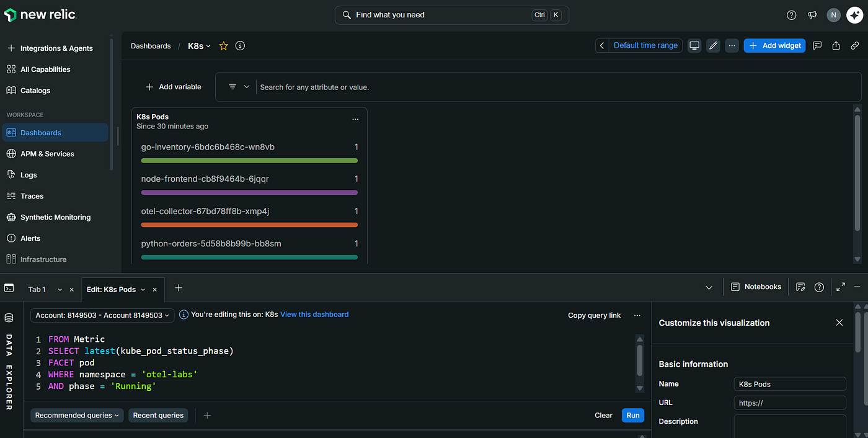868x438 pixels.
Task: Favorite the K8s dashboard with star icon
Action: click(224, 46)
